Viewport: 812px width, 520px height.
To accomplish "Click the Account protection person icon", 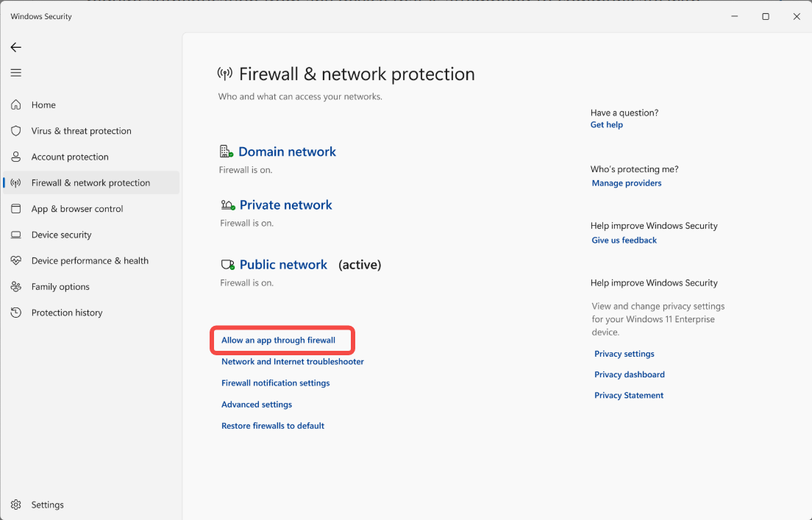I will (16, 157).
